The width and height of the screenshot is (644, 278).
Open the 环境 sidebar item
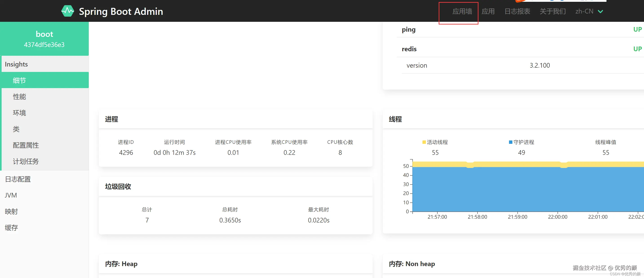(20, 113)
